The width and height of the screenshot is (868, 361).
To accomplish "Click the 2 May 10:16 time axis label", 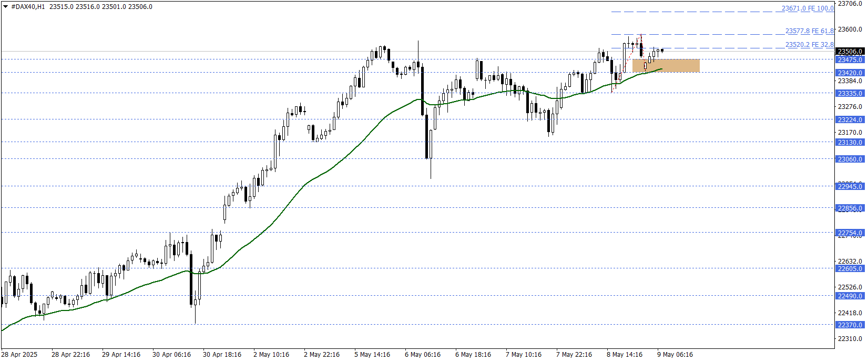I will (x=271, y=355).
